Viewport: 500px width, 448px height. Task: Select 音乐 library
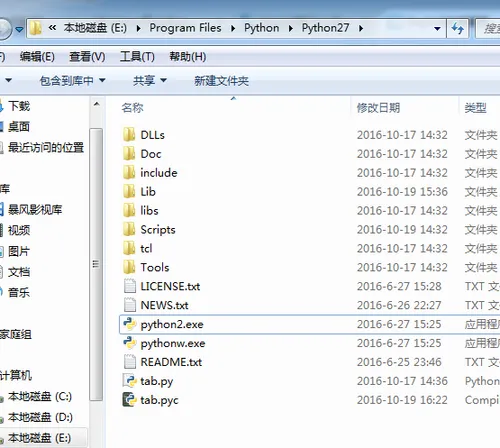click(19, 293)
